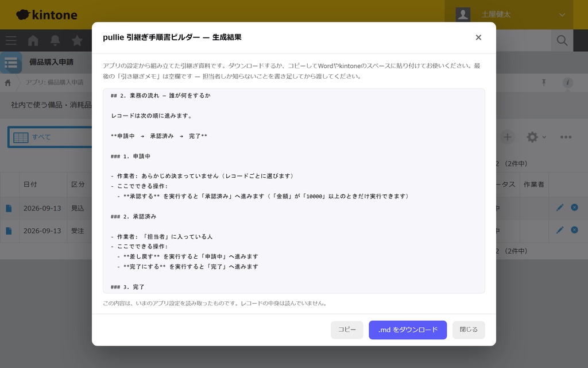Open the favorites star icon
This screenshot has width=588, height=368.
point(78,41)
